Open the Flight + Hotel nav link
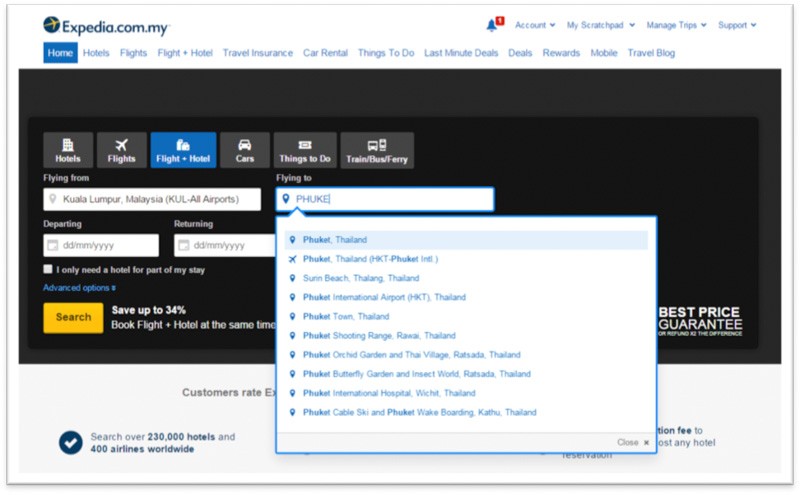This screenshot has height=495, width=800. tap(185, 53)
